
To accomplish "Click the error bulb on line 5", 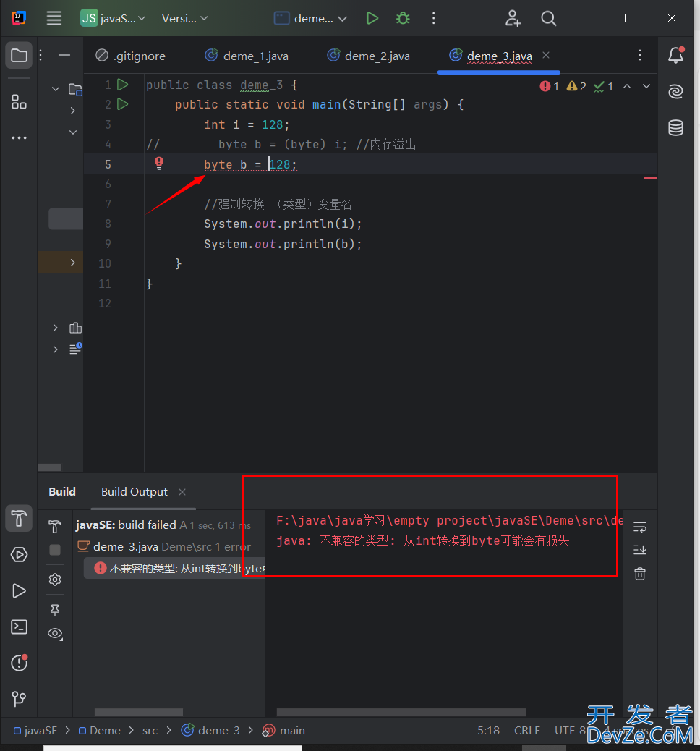I will click(x=159, y=164).
